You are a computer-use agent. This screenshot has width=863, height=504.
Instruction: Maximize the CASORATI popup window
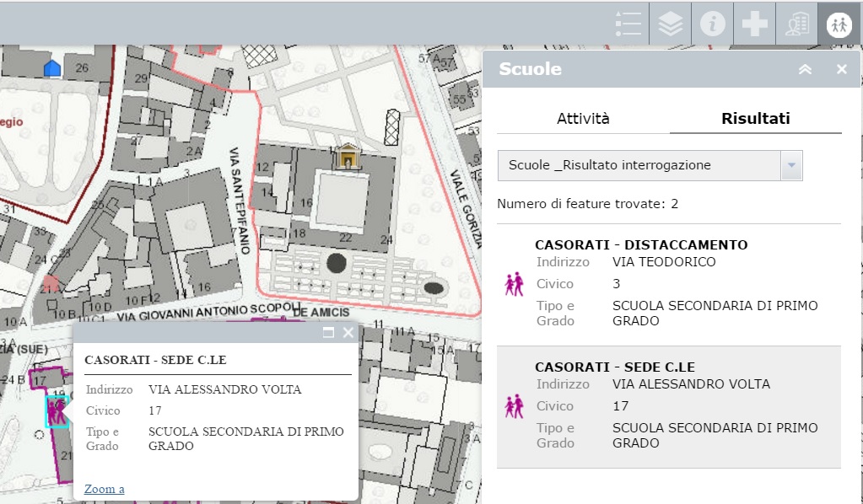pos(329,333)
